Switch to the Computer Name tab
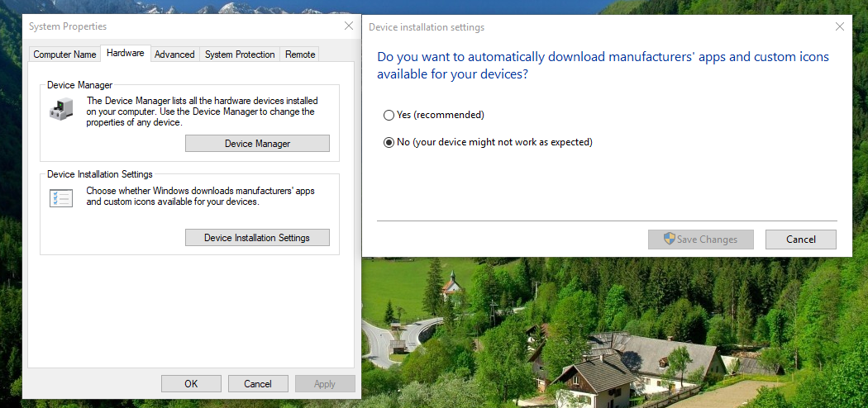The image size is (868, 408). coord(64,55)
